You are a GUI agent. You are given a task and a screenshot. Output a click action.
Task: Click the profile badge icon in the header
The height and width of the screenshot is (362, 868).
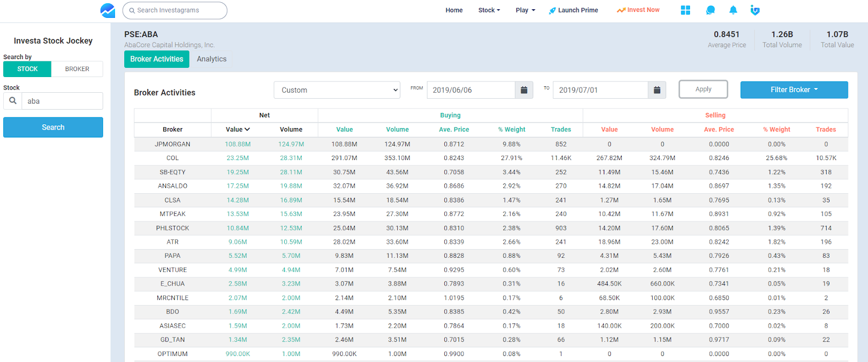[x=755, y=10]
